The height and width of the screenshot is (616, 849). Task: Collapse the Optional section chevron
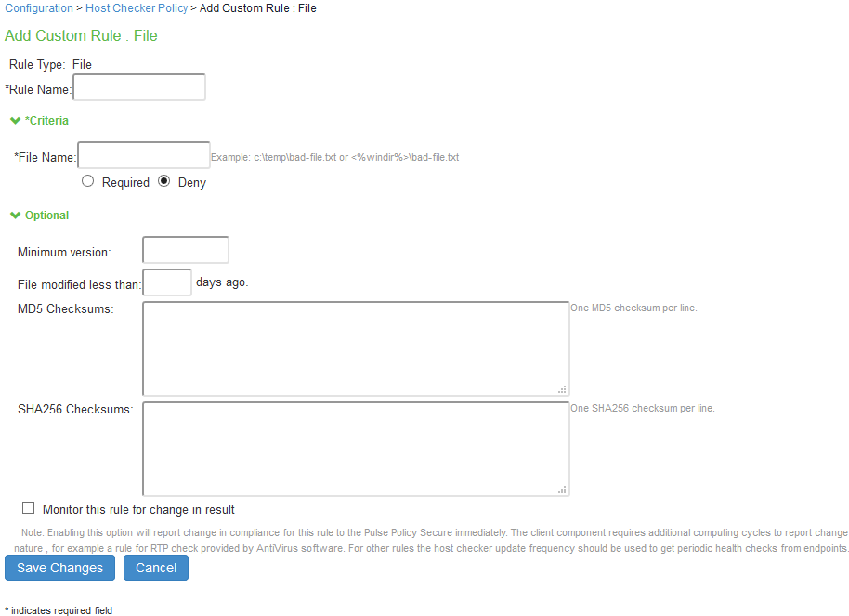click(x=15, y=215)
